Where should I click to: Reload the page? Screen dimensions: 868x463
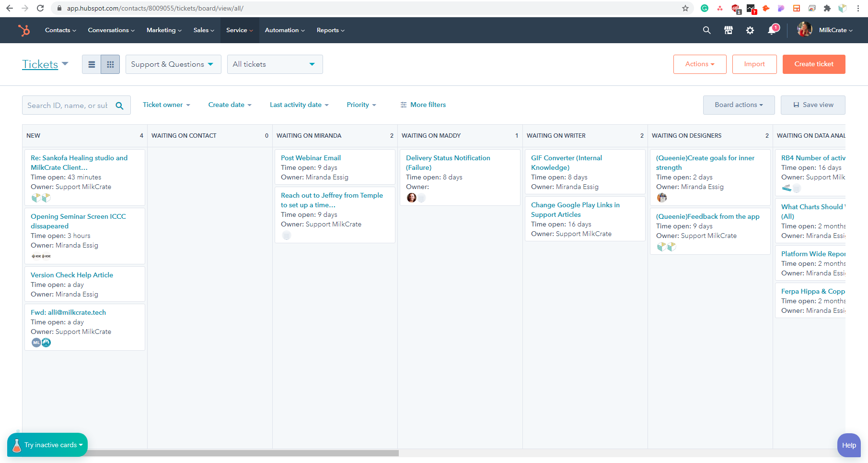tap(40, 8)
